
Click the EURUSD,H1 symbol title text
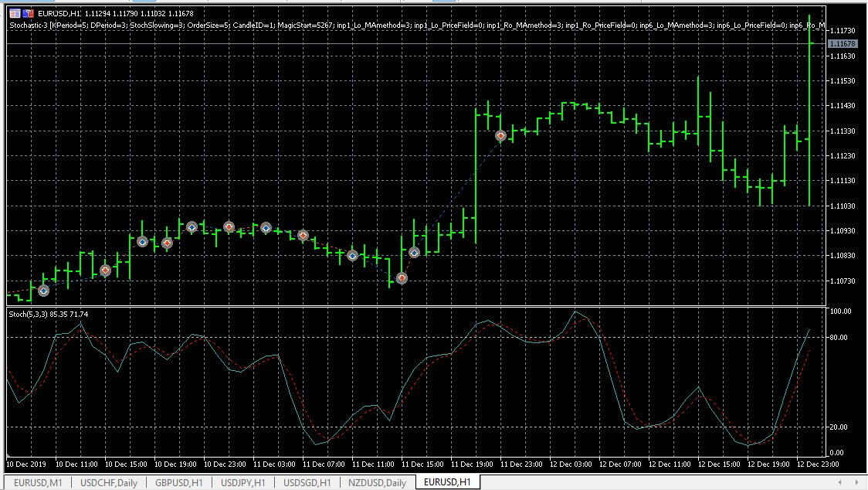click(59, 13)
